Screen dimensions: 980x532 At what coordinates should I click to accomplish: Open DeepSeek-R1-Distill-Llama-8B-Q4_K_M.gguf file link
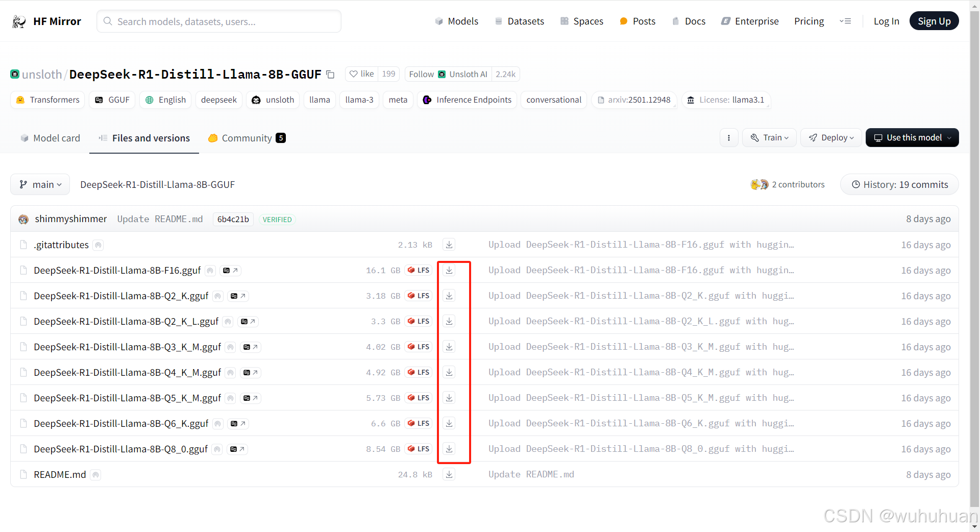click(x=127, y=372)
